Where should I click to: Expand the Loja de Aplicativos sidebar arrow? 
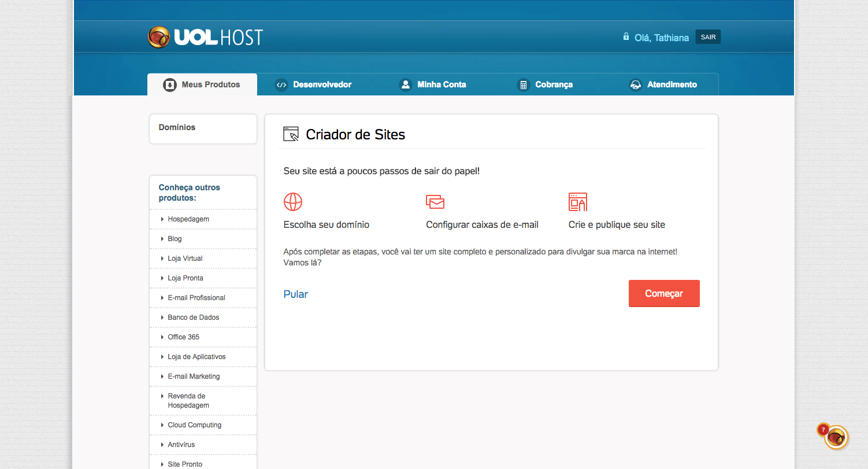pyautogui.click(x=162, y=357)
